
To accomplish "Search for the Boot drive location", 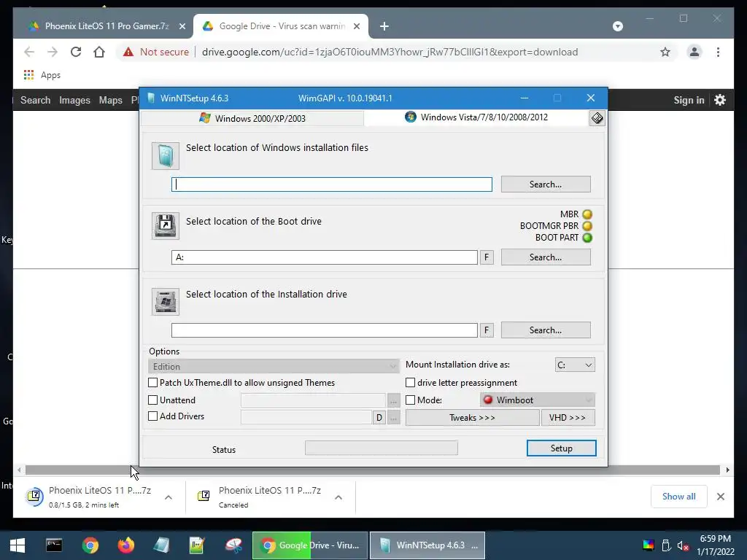I will [x=546, y=257].
